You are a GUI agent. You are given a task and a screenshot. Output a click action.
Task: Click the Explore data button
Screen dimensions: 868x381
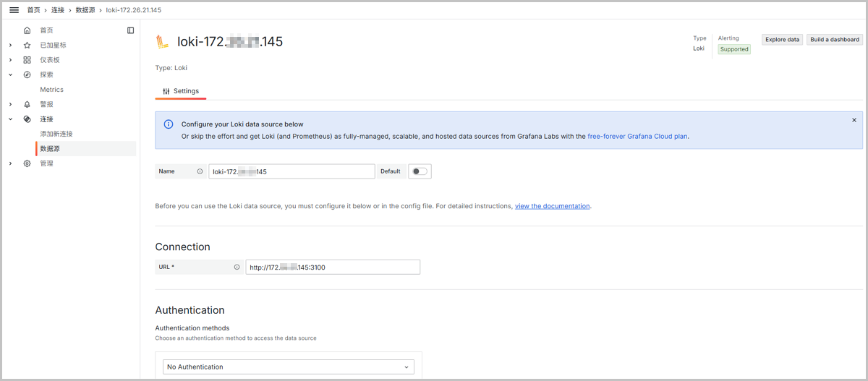pyautogui.click(x=782, y=40)
